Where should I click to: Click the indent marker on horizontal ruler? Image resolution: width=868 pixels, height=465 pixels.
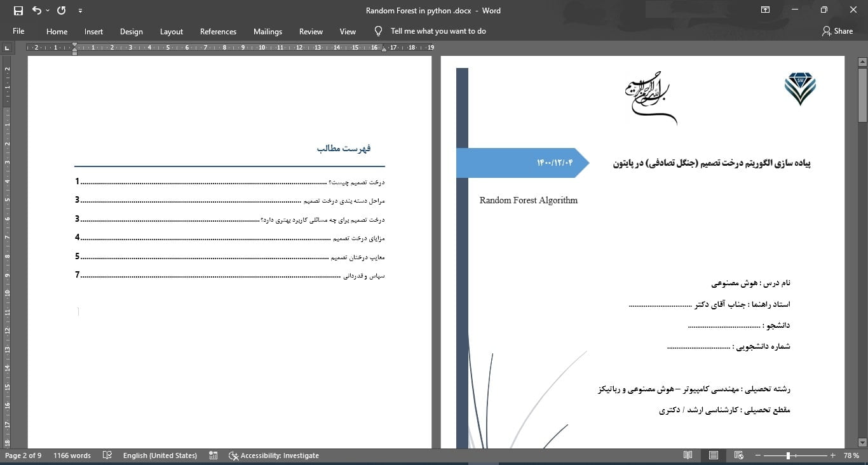(x=74, y=48)
